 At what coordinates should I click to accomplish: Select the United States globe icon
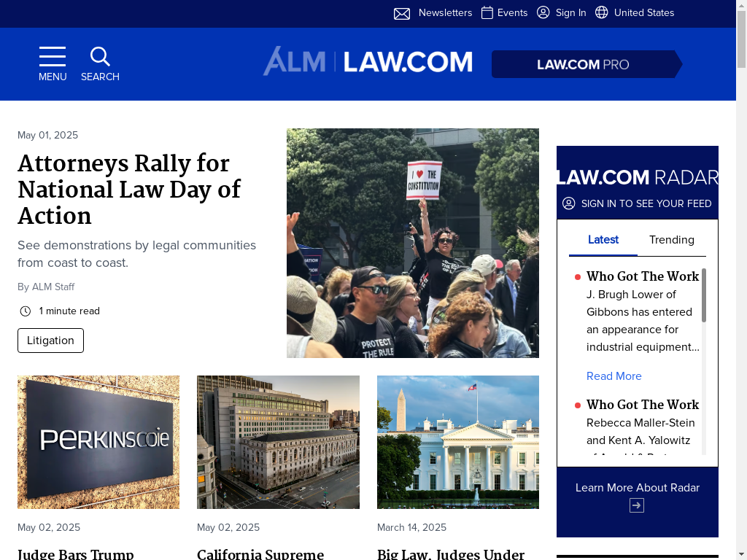click(x=602, y=12)
